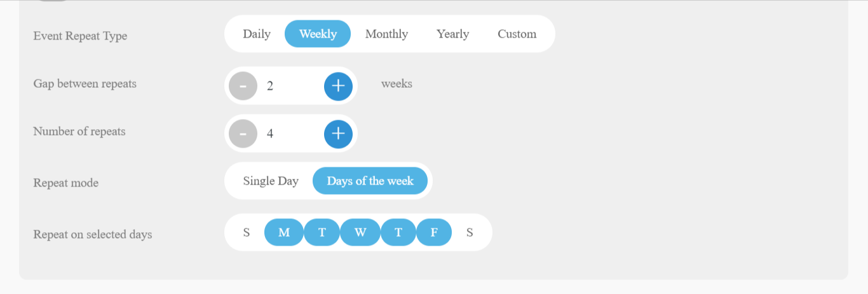This screenshot has height=294, width=868.
Task: Select Weekly repeat type
Action: [x=318, y=34]
